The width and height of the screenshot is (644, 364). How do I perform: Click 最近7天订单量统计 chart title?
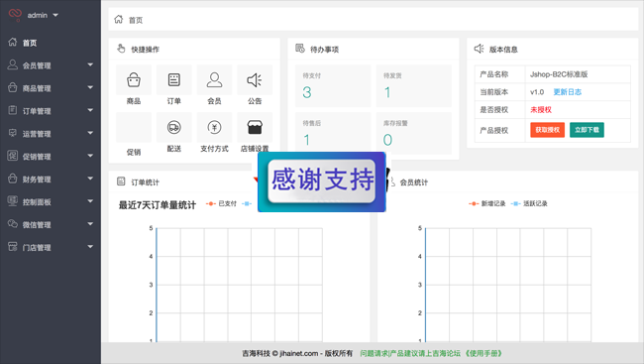[x=158, y=205]
